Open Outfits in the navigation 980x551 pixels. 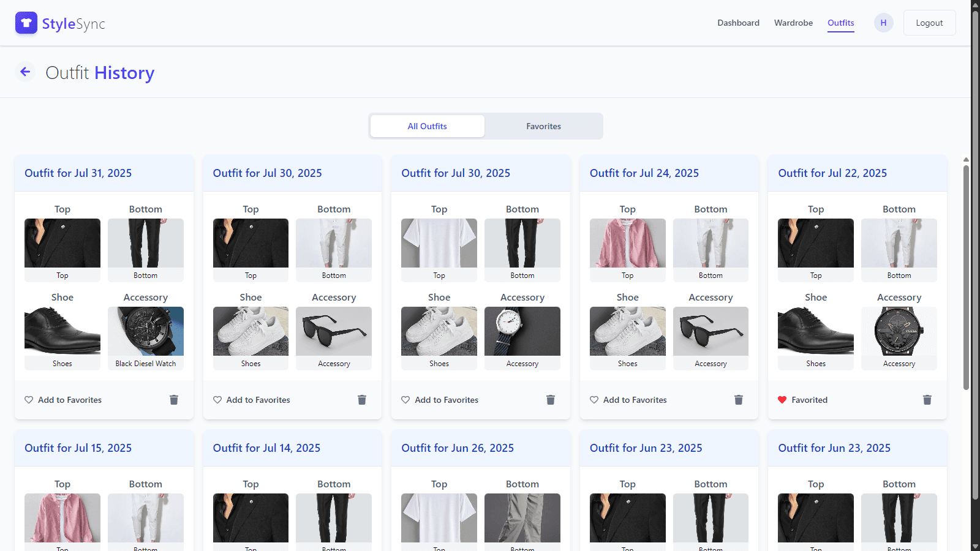coord(841,23)
